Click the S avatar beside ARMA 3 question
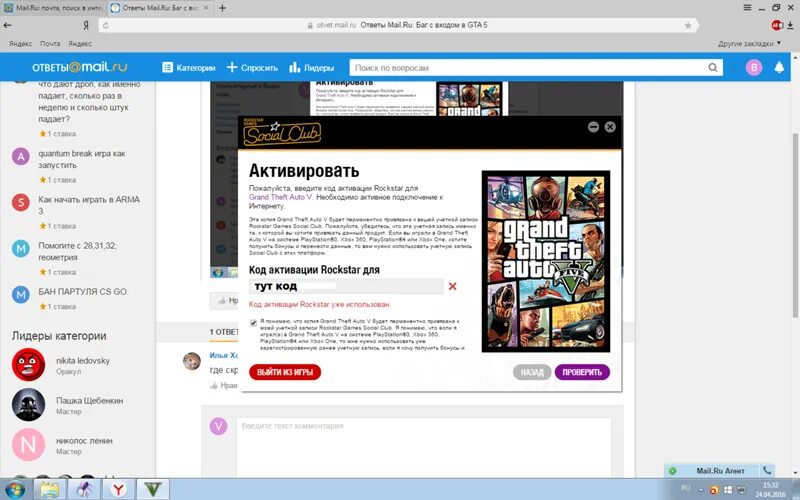 [x=21, y=203]
